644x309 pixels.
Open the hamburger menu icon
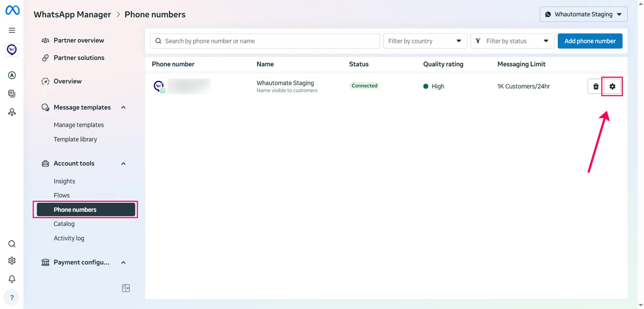click(x=12, y=30)
